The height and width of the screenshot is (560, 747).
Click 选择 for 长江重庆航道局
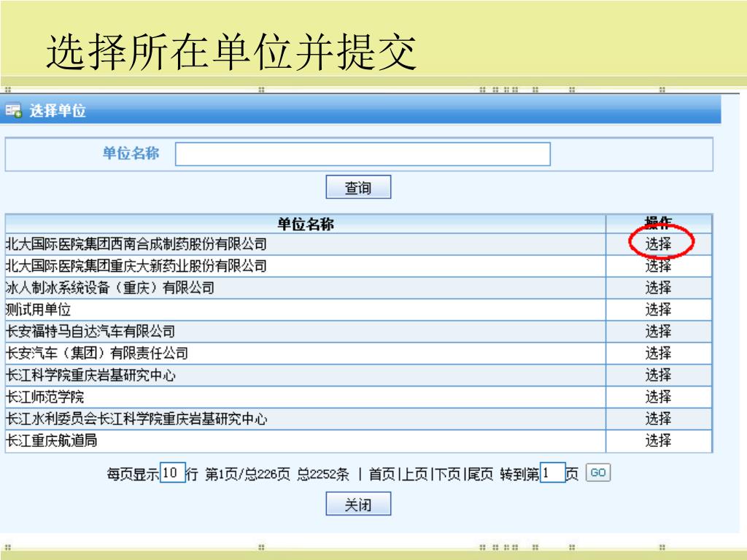[x=659, y=440]
